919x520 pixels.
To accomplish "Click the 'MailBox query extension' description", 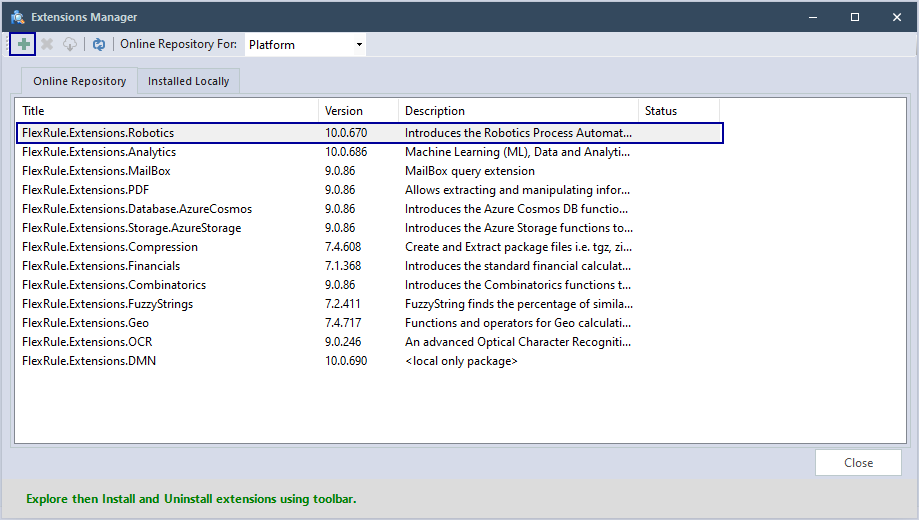I will (469, 171).
